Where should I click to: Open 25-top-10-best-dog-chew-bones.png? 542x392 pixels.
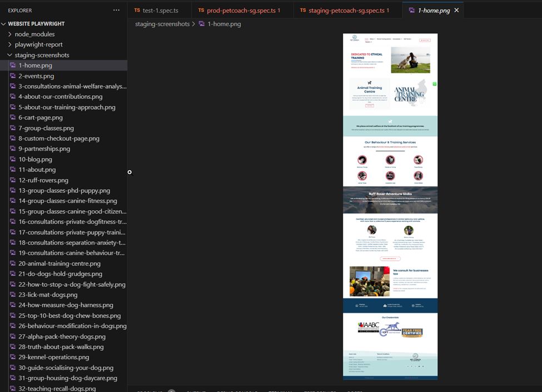tap(63, 316)
